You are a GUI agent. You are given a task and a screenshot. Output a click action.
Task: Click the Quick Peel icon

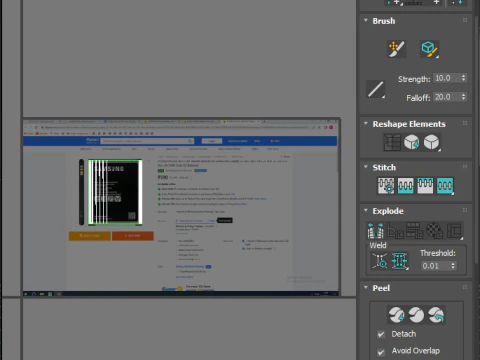click(x=396, y=315)
